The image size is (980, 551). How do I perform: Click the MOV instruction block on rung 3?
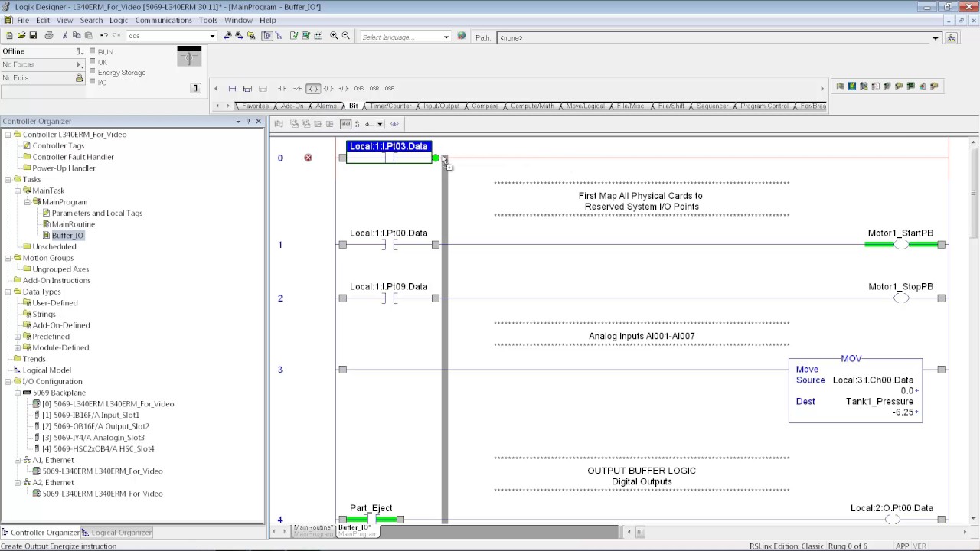(855, 390)
